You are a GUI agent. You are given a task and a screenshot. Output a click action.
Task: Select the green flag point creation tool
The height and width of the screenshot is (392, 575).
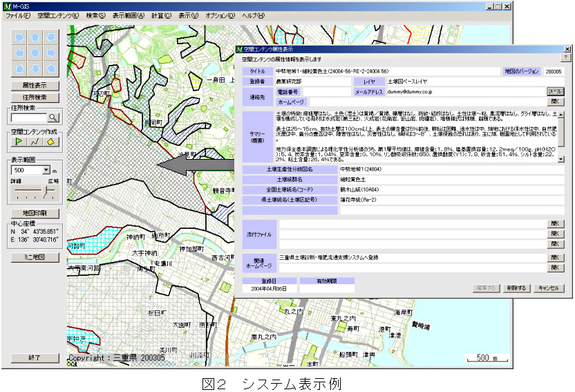coord(18,142)
